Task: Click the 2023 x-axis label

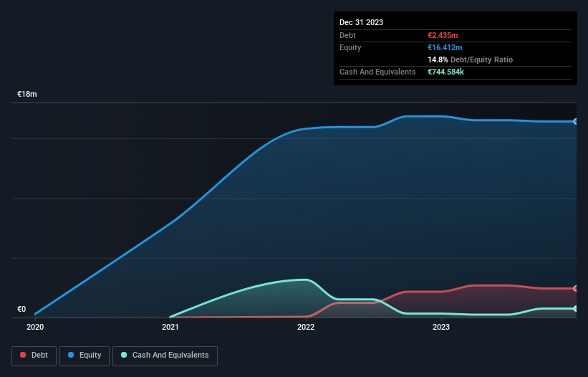Action: pos(441,327)
